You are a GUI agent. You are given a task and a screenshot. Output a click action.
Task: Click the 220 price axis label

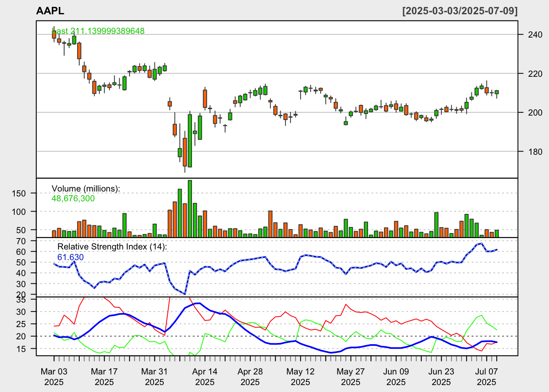point(535,73)
